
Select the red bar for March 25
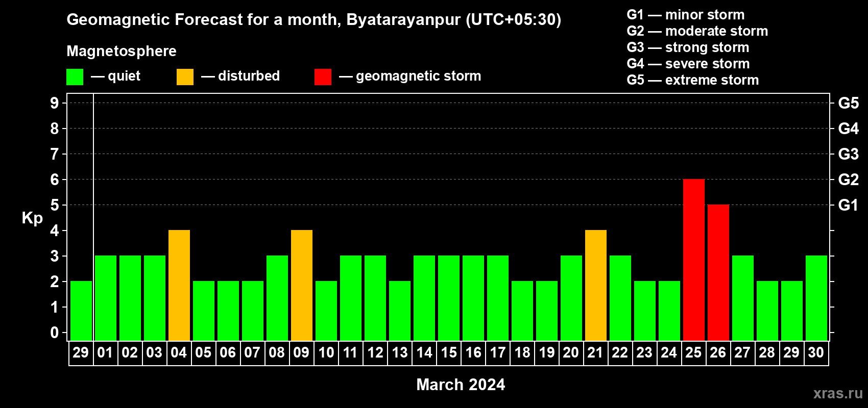pyautogui.click(x=694, y=260)
